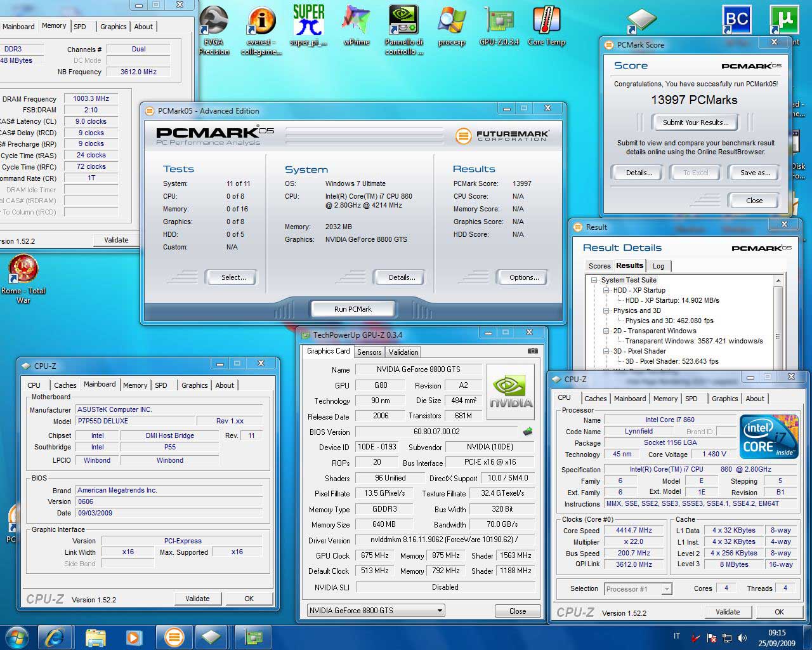Click OK in the CPU-Z processor window

(x=779, y=612)
